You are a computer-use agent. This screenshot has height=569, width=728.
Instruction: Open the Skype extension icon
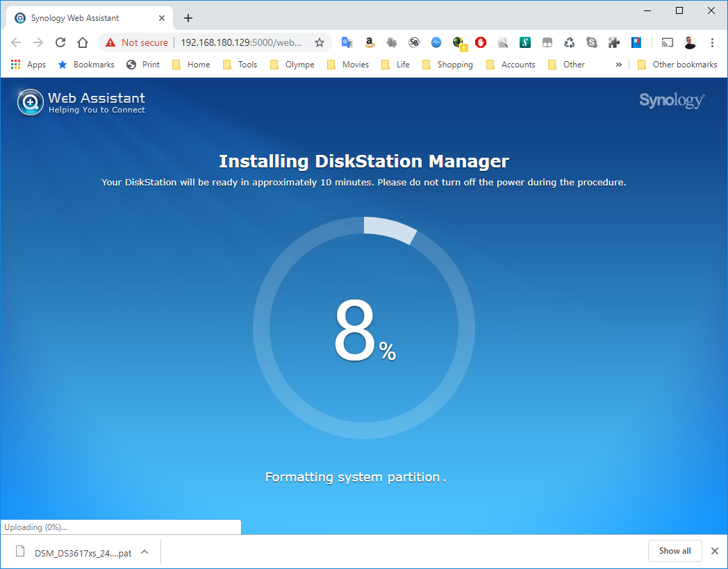click(x=592, y=43)
